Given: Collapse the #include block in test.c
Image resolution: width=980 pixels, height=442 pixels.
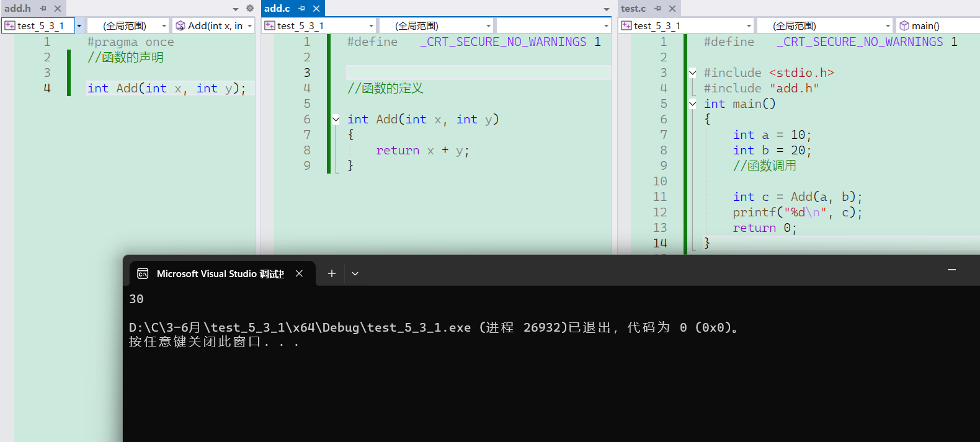Looking at the screenshot, I should tap(692, 73).
